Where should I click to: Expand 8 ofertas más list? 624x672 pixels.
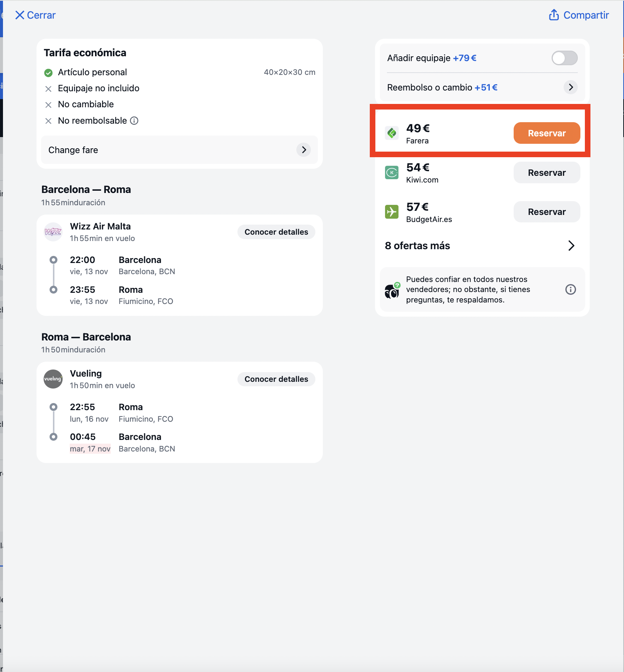480,246
